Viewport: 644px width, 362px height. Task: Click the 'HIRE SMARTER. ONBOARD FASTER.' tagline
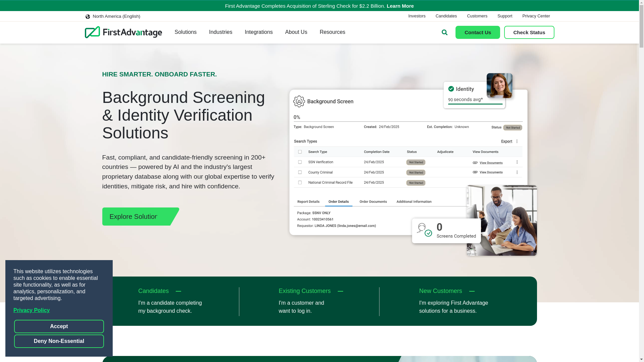pos(159,74)
